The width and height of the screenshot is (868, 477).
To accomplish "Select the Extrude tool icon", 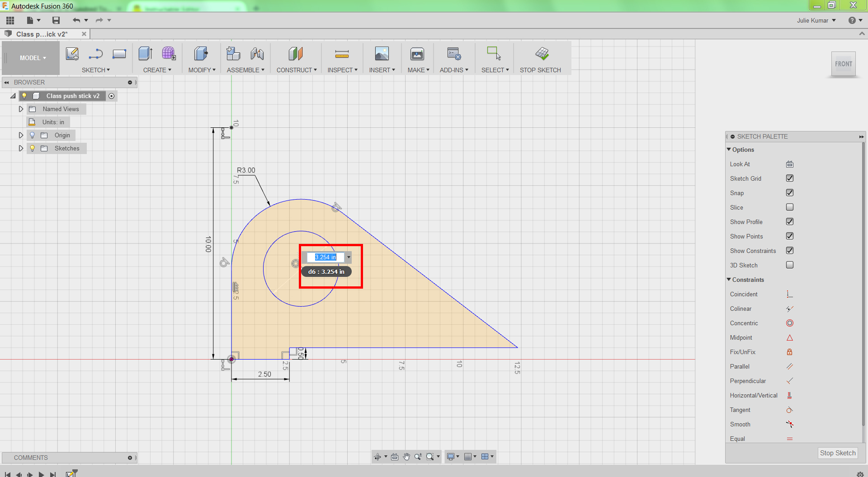I will [x=146, y=54].
